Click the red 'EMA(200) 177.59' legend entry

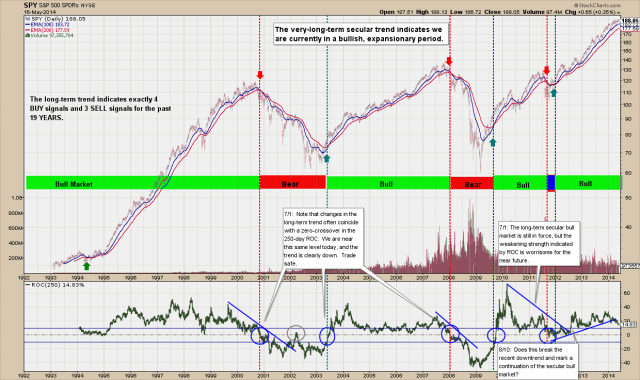coord(48,30)
